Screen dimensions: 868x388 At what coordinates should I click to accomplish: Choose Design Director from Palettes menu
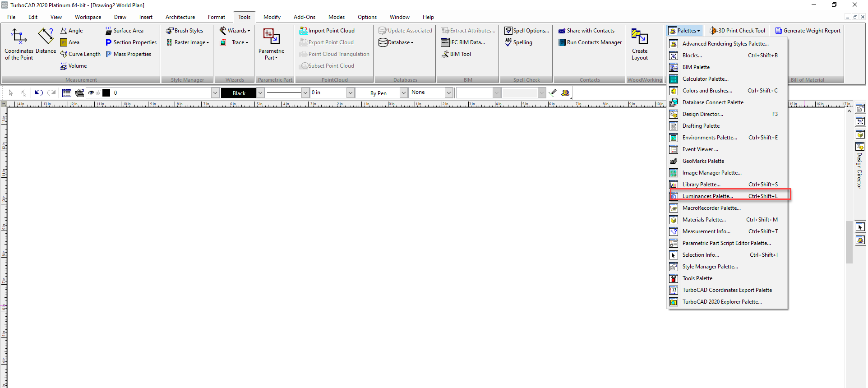tap(727, 114)
